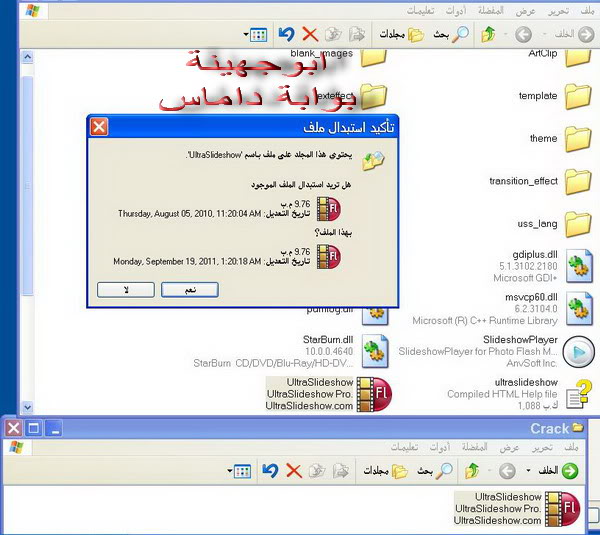Select UltraSlideshow app icon in top window
The width and height of the screenshot is (600, 535).
point(374,394)
